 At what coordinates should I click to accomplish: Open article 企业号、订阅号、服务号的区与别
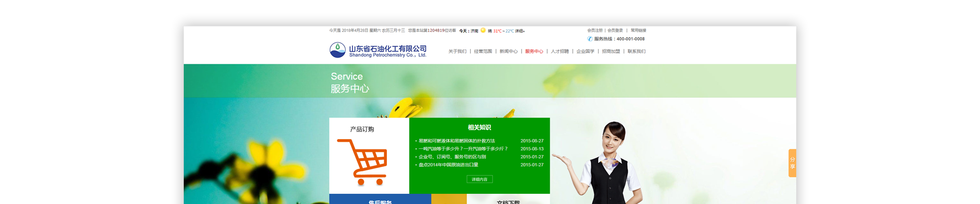(452, 157)
